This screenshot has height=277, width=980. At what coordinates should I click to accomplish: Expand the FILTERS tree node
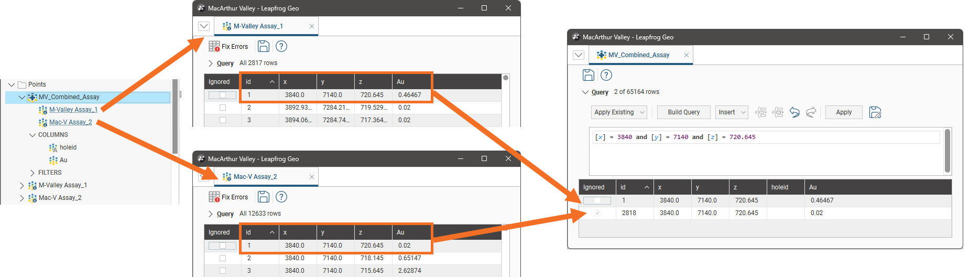pyautogui.click(x=32, y=173)
